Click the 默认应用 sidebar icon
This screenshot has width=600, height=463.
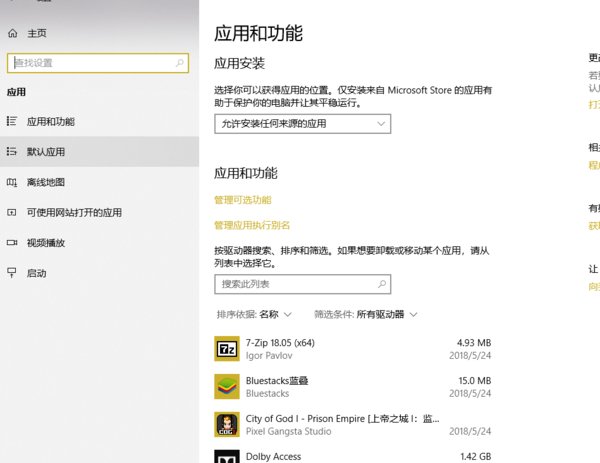pos(12,152)
